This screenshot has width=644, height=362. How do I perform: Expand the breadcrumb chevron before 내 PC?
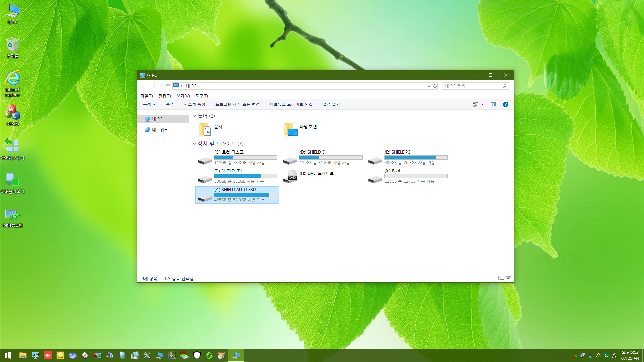tap(182, 86)
